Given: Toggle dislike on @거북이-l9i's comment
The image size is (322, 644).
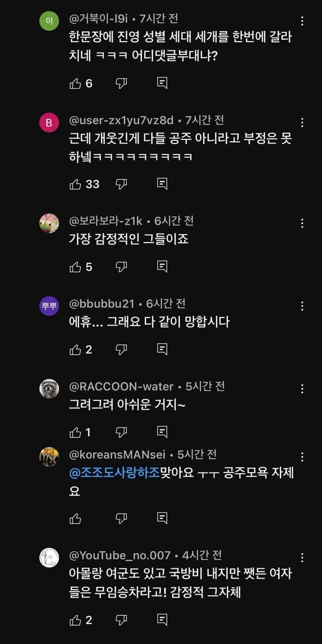Looking at the screenshot, I should (121, 84).
